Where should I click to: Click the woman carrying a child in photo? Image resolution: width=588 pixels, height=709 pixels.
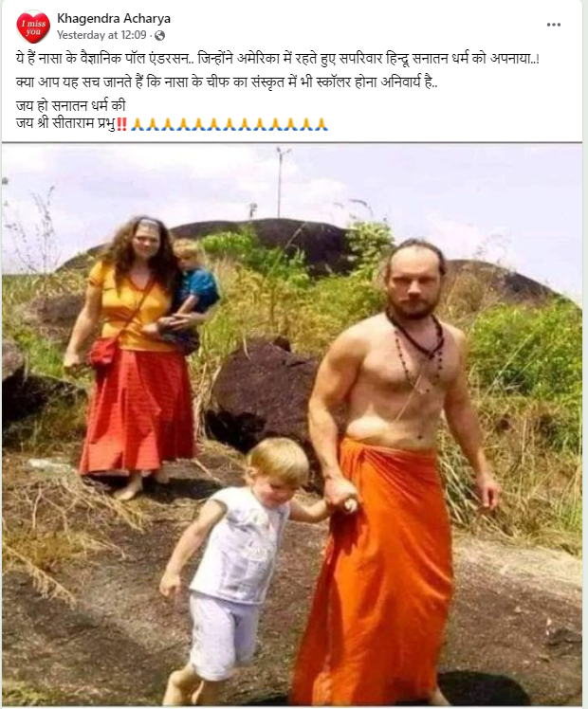(136, 357)
